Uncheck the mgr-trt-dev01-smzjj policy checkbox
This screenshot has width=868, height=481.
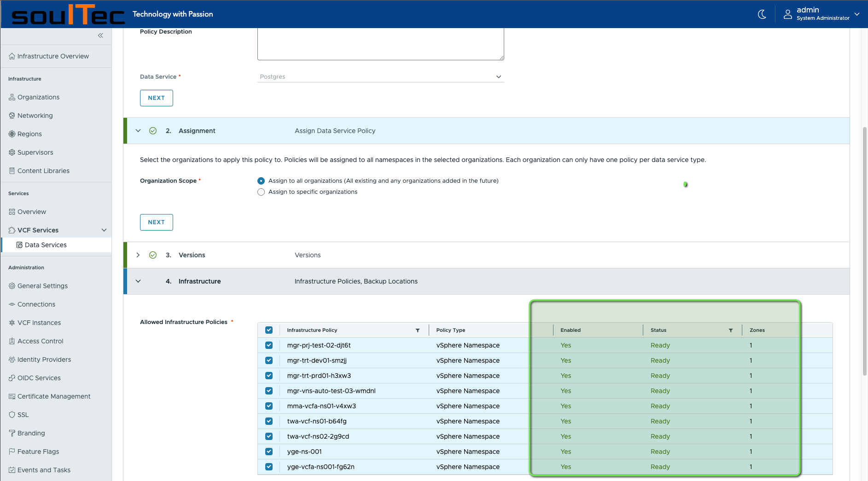269,360
